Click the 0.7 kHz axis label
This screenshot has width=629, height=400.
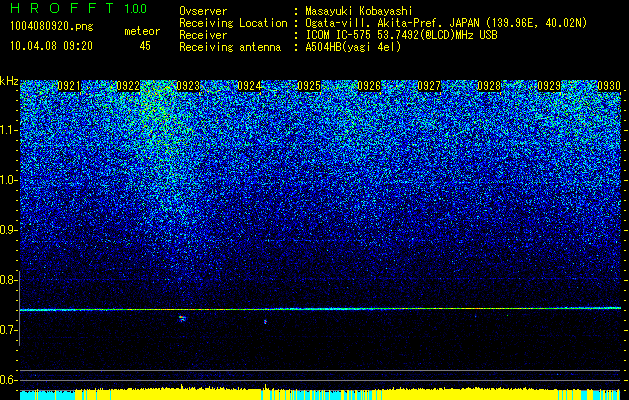(x=9, y=330)
